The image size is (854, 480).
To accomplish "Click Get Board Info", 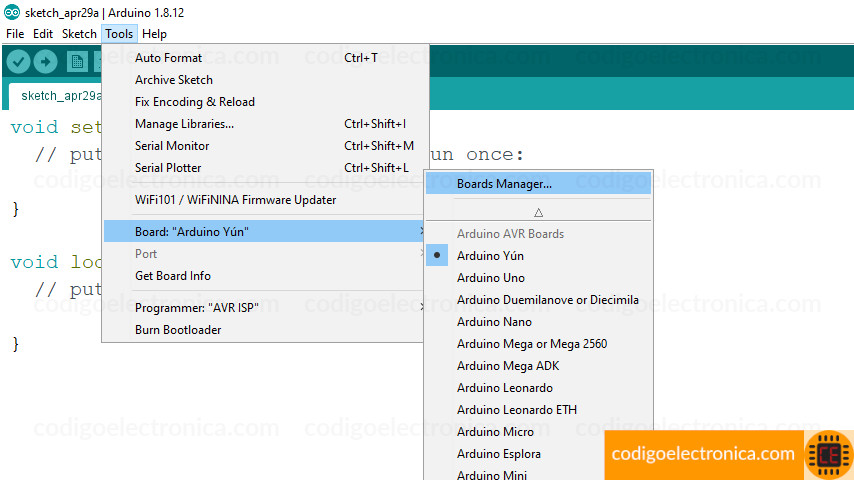I will click(x=263, y=276).
